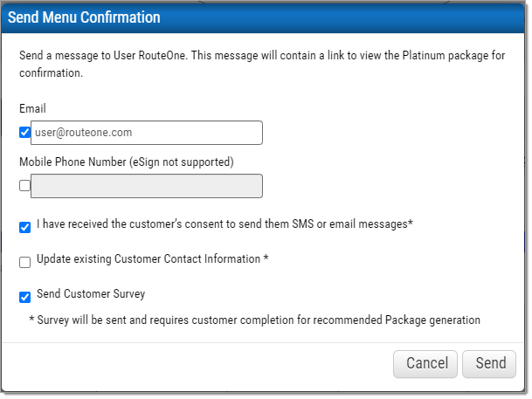Click the Email field label
The image size is (532, 399).
[32, 109]
